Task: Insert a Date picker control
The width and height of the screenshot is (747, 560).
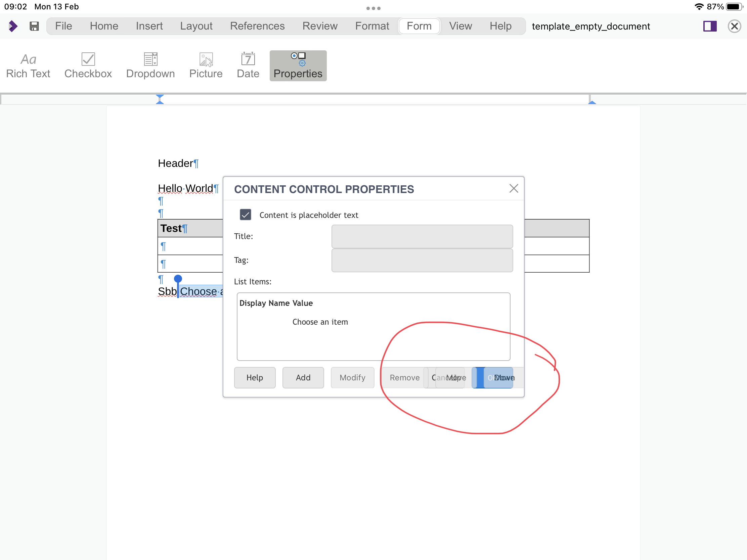Action: [248, 65]
